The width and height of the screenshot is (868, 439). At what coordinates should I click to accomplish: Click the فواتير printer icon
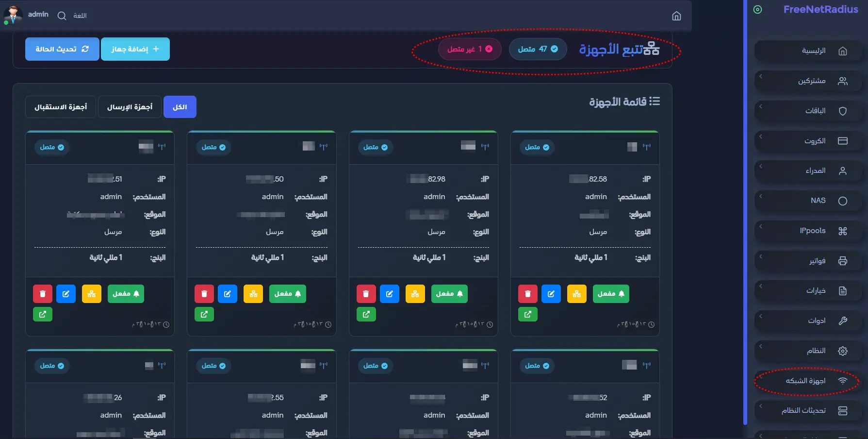click(844, 261)
